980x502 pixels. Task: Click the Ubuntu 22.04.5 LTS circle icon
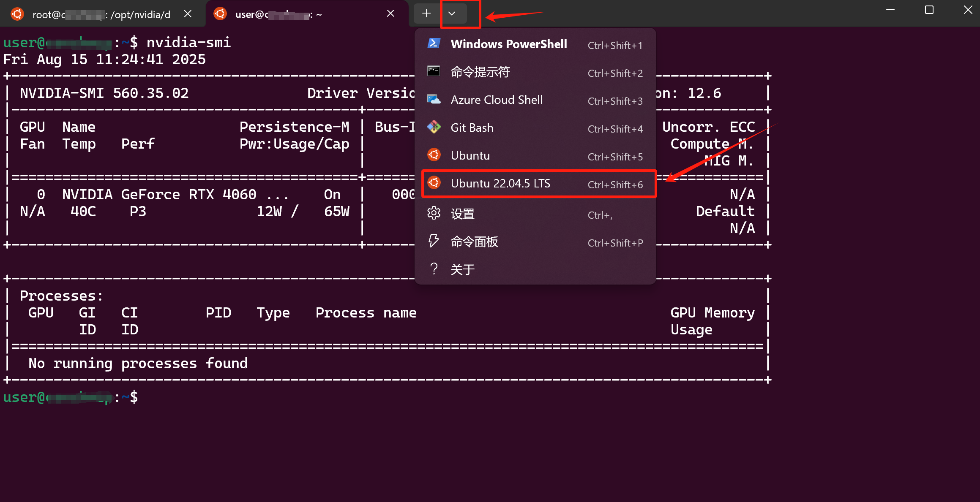[434, 183]
